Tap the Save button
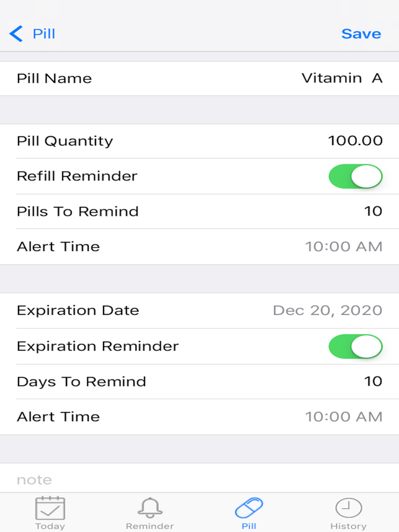The image size is (399, 532). click(361, 33)
